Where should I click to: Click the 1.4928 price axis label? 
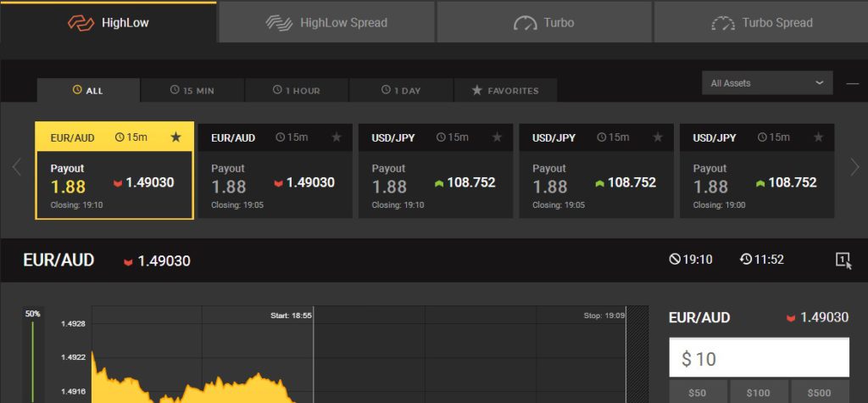(x=73, y=324)
